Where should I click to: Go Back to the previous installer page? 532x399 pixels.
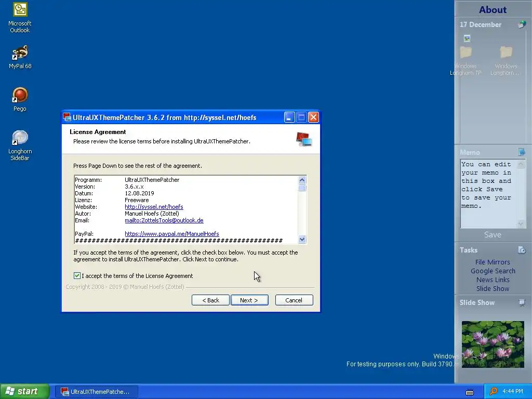coord(210,300)
